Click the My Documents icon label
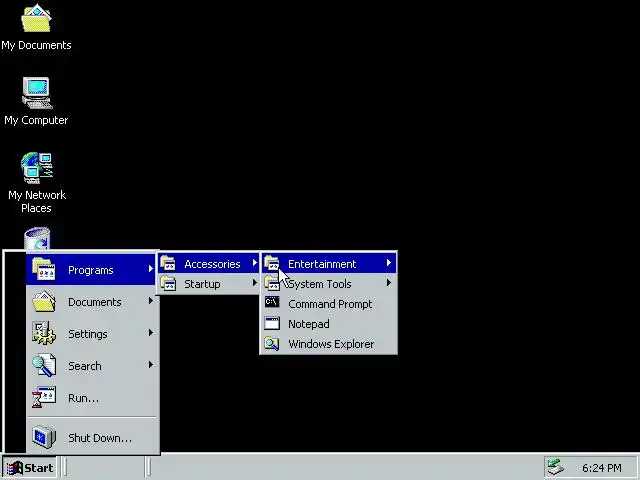Screen dimensions: 640x480 coord(36,45)
